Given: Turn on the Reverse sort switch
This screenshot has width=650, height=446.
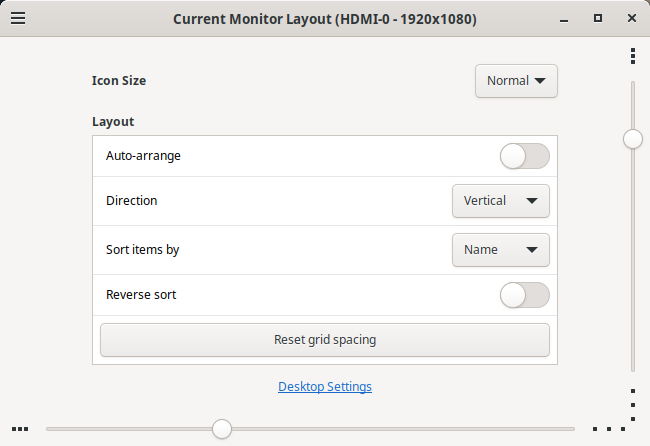Looking at the screenshot, I should coord(524,295).
